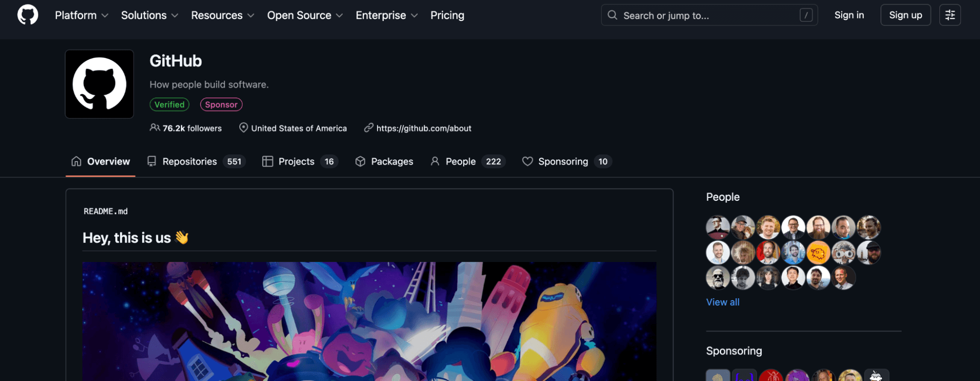Click the 551 repositories counter
The image size is (980, 381).
pos(234,162)
